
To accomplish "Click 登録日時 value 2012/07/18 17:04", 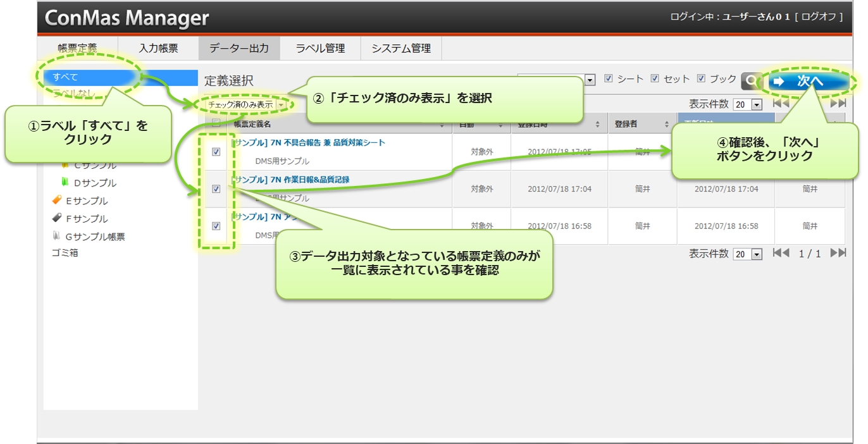I will (x=560, y=188).
